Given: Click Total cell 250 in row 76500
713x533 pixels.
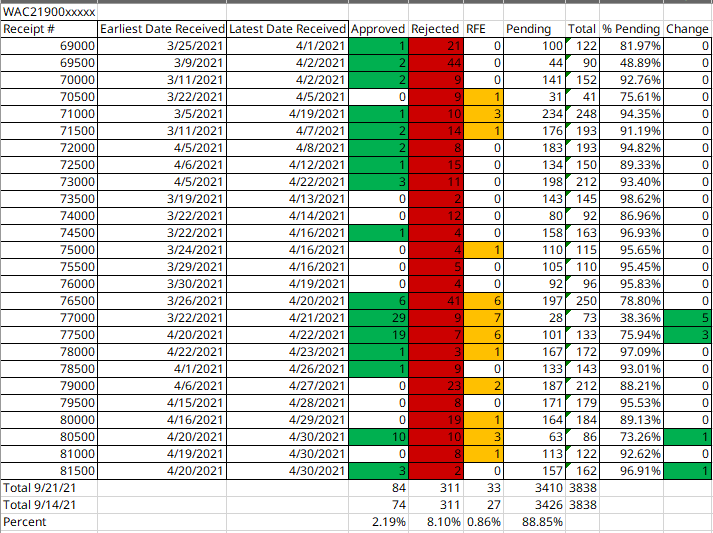Looking at the screenshot, I should click(582, 301).
